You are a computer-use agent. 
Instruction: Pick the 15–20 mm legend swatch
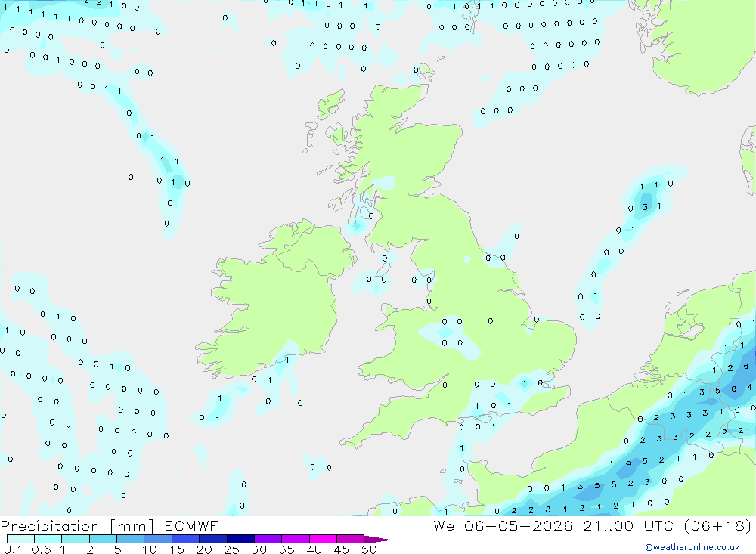point(185,539)
